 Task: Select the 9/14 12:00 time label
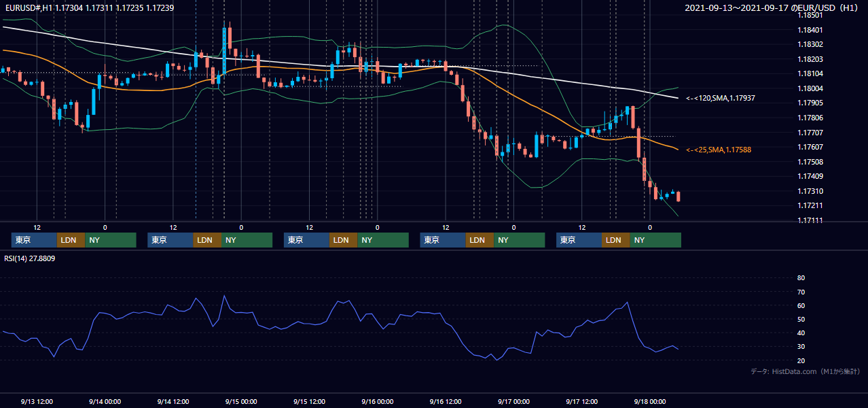(x=173, y=401)
